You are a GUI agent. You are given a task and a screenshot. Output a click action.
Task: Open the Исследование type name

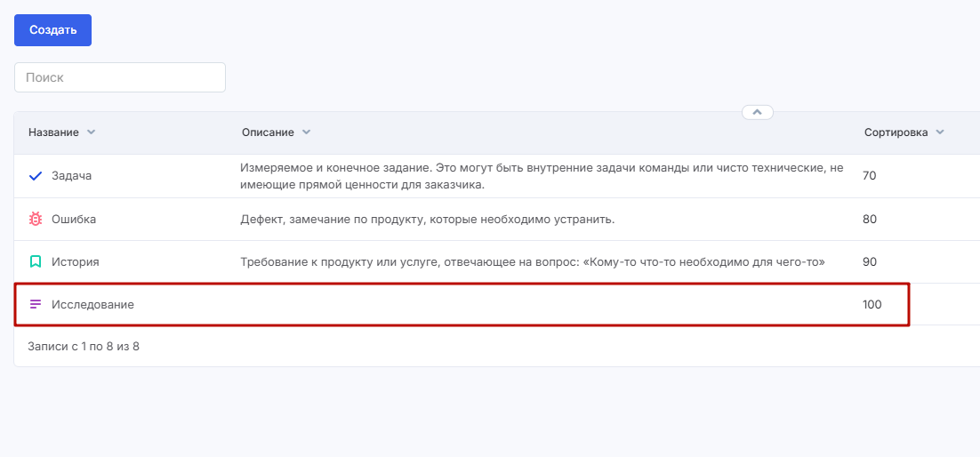click(x=92, y=304)
